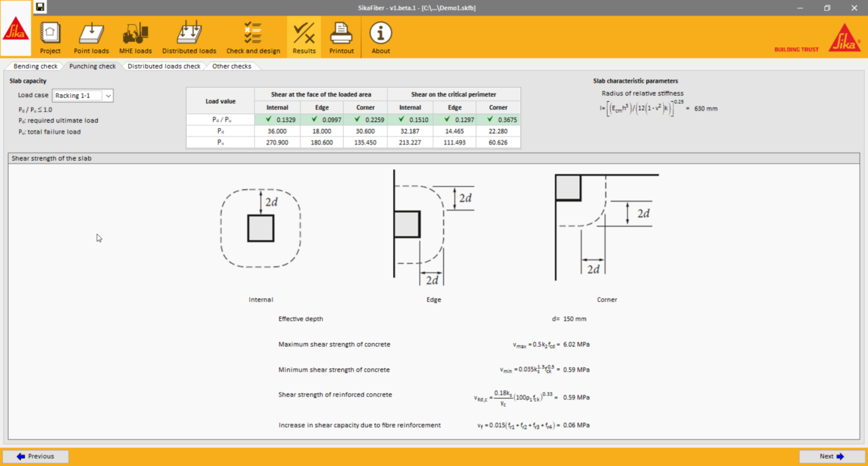The image size is (868, 466).
Task: Click the Sika logo at top left
Action: [16, 29]
